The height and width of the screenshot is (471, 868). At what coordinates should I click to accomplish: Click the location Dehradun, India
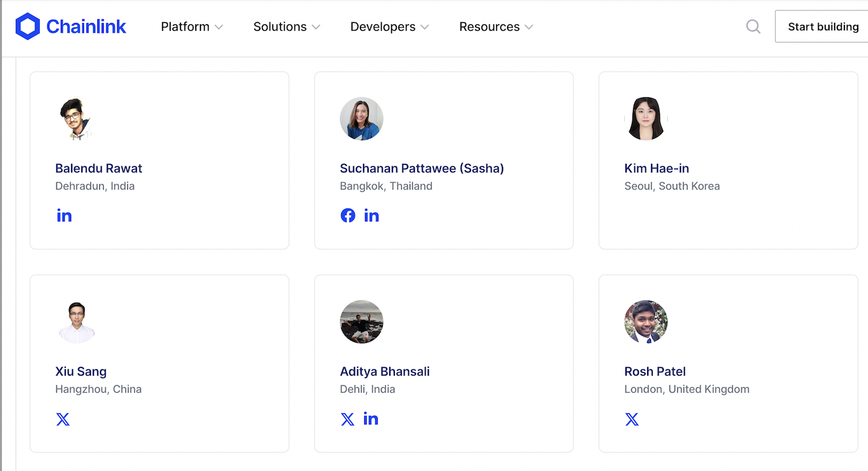click(95, 186)
